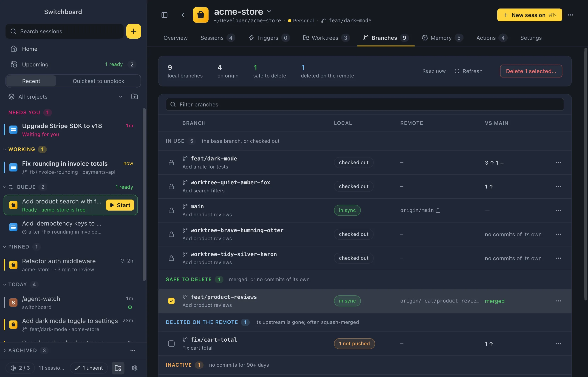The width and height of the screenshot is (588, 377).
Task: Click the Filter branches field
Action: click(x=365, y=105)
